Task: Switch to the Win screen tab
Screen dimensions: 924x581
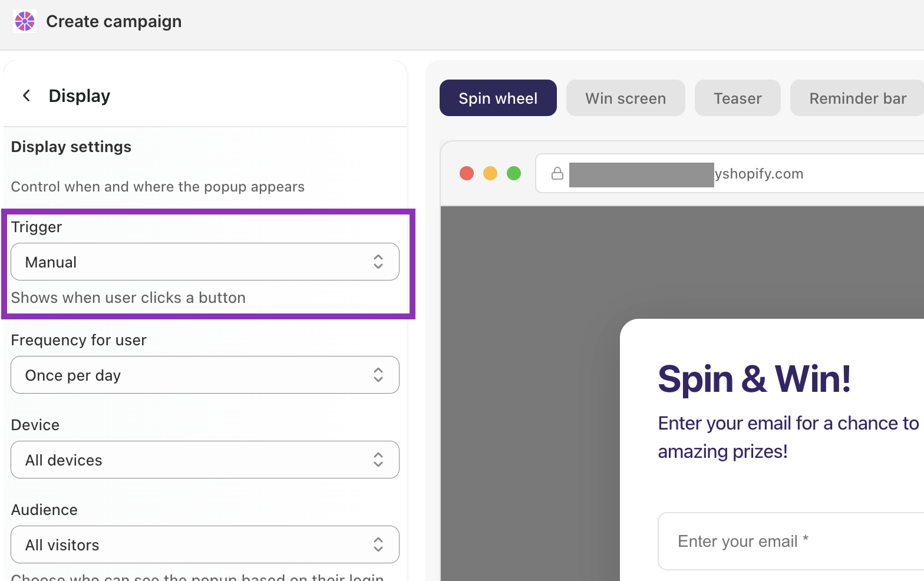Action: click(x=626, y=98)
